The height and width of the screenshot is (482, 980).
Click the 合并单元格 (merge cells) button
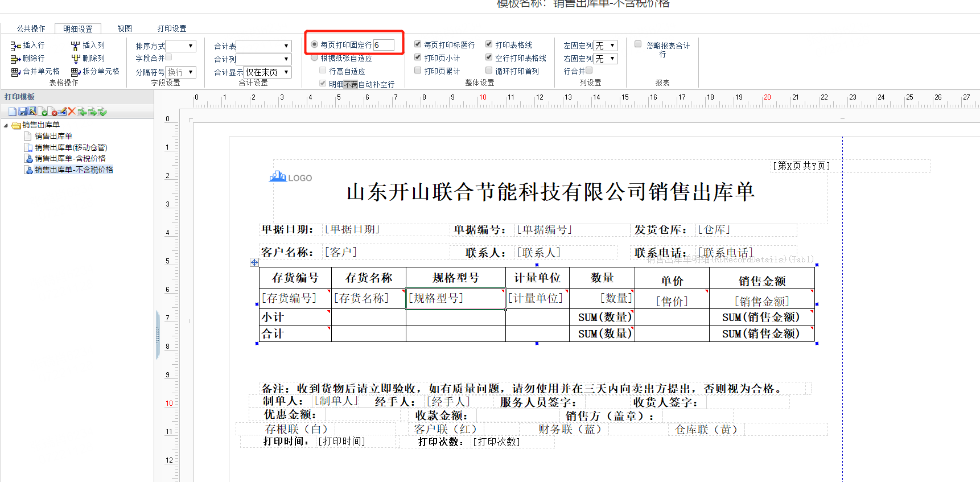(35, 71)
